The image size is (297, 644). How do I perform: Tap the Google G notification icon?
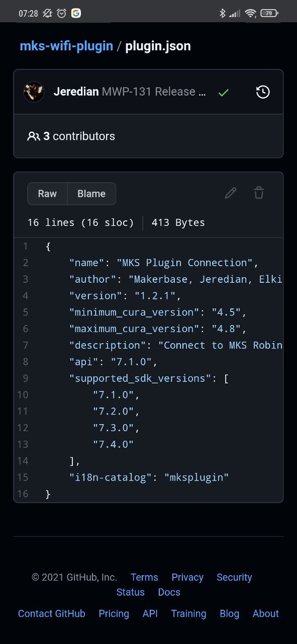click(x=76, y=14)
